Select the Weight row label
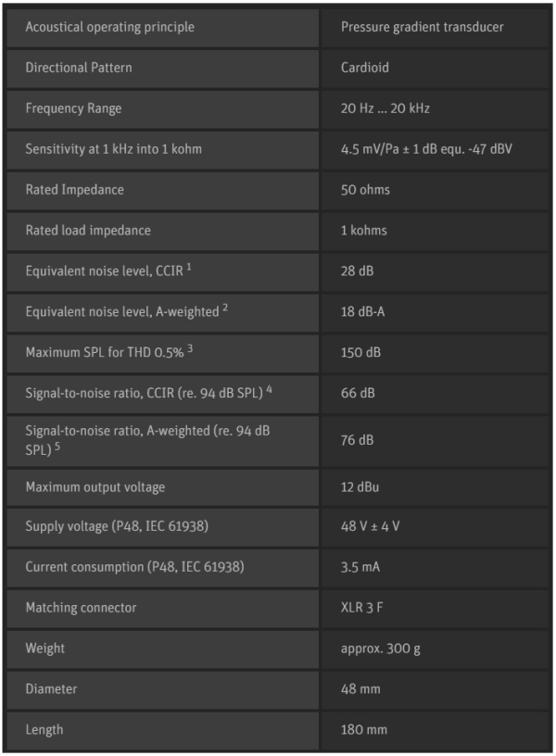556x756 pixels. (x=45, y=649)
